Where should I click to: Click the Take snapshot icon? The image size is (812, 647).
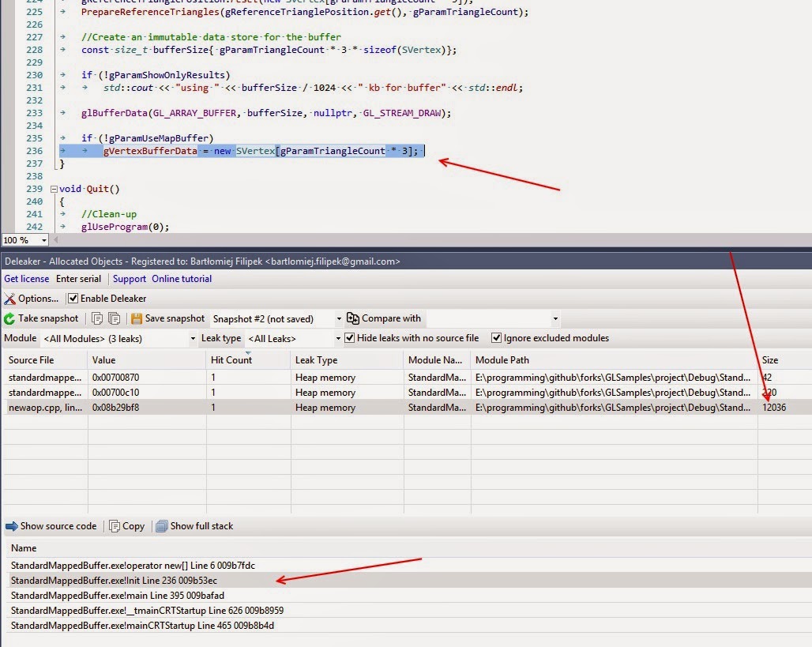coord(9,319)
